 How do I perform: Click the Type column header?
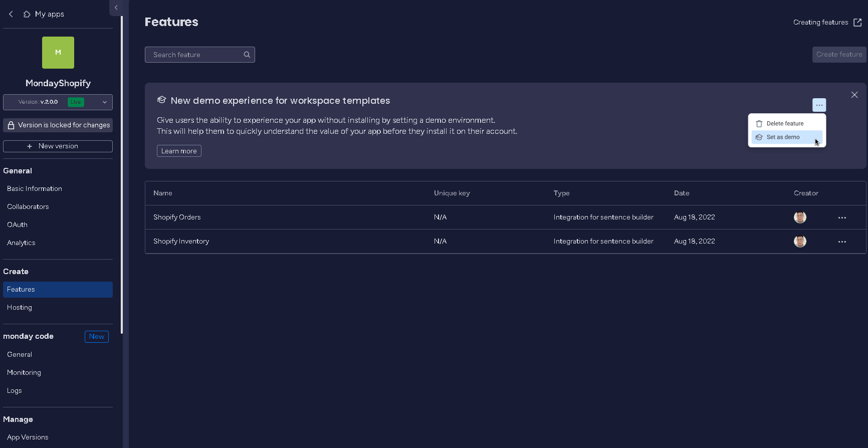coord(561,193)
